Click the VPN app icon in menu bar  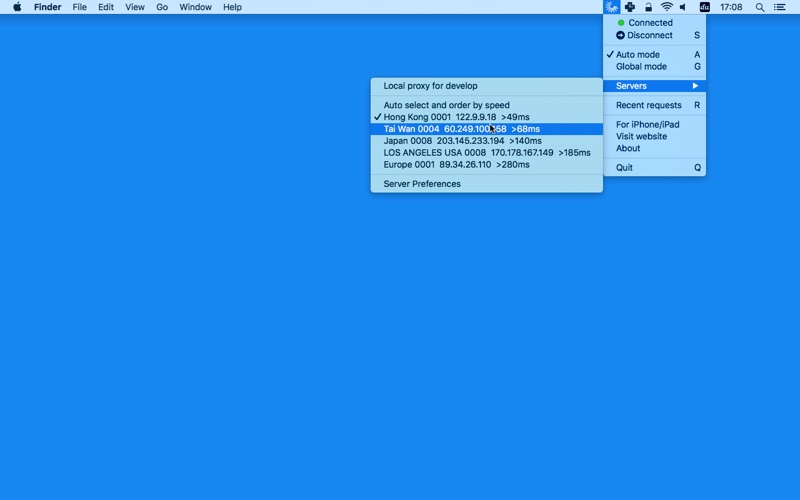point(611,7)
